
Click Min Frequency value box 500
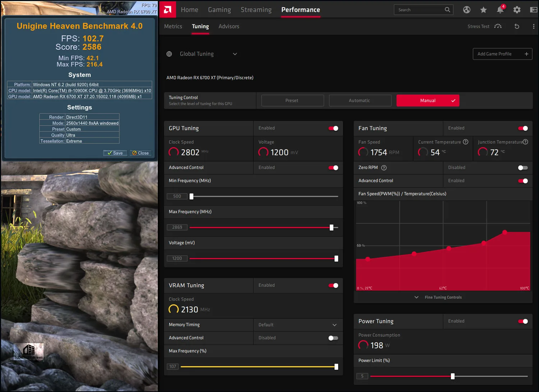[177, 196]
